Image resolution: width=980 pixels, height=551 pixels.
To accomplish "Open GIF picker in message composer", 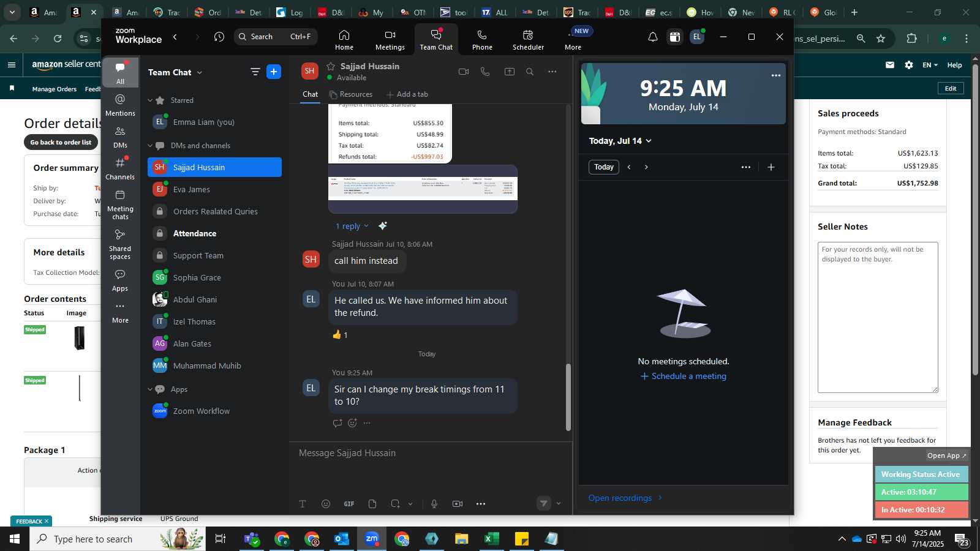I will 349,504.
